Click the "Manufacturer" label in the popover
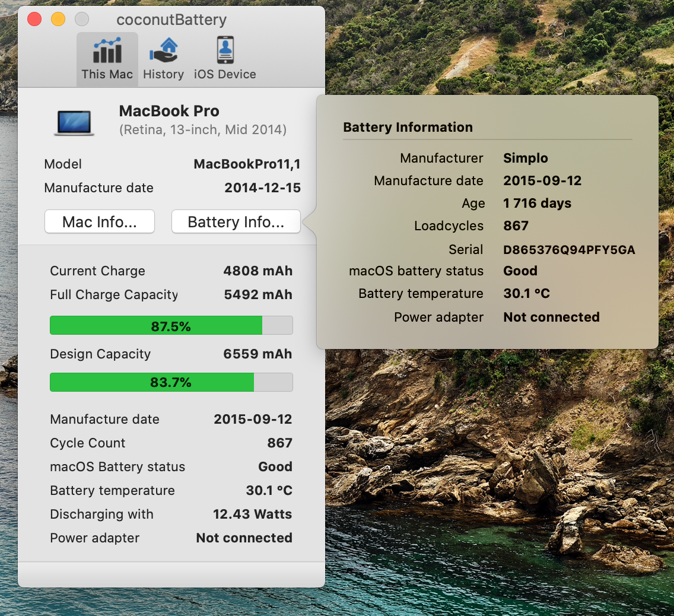The height and width of the screenshot is (616, 674). click(441, 158)
